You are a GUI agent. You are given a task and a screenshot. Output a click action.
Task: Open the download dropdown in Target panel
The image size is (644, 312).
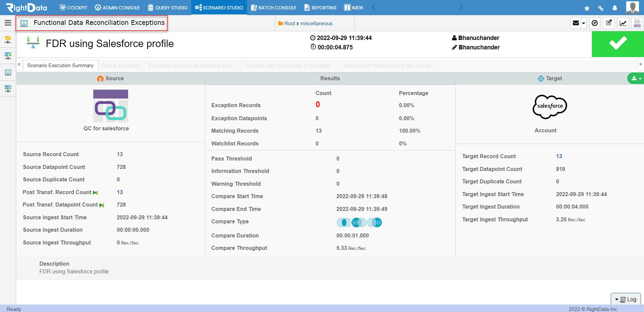tap(636, 79)
